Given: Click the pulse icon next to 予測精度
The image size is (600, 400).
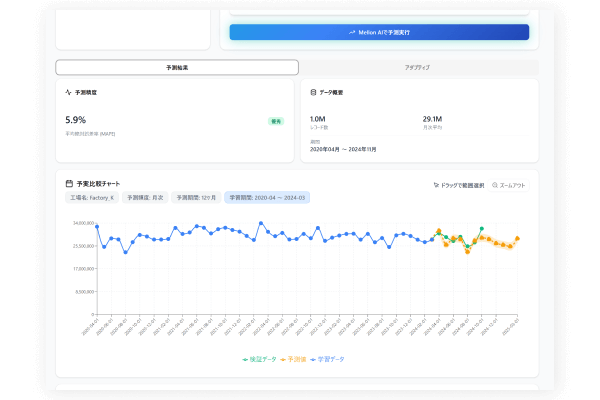Looking at the screenshot, I should tap(68, 91).
